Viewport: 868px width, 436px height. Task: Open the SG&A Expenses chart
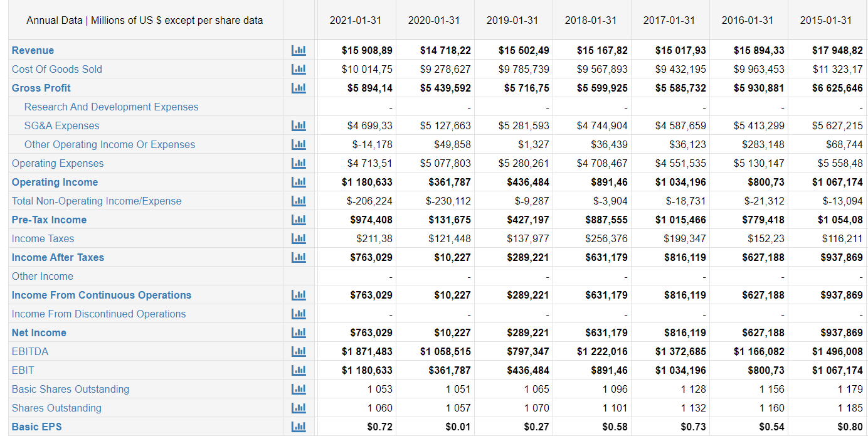point(299,125)
